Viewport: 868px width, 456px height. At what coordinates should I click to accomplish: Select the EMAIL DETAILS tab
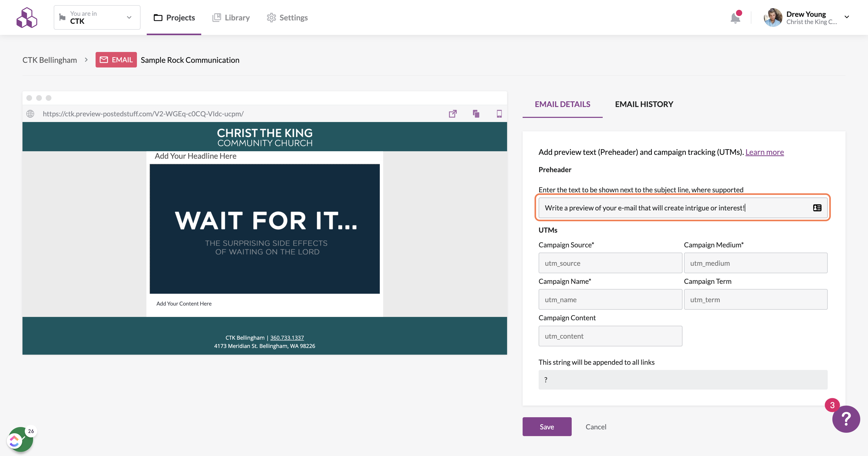coord(562,104)
